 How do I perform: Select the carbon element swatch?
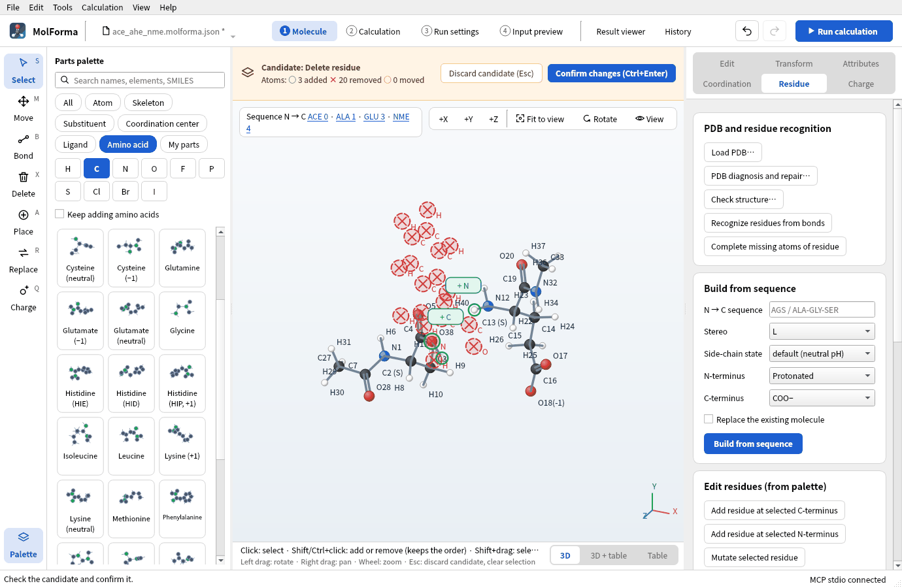97,169
